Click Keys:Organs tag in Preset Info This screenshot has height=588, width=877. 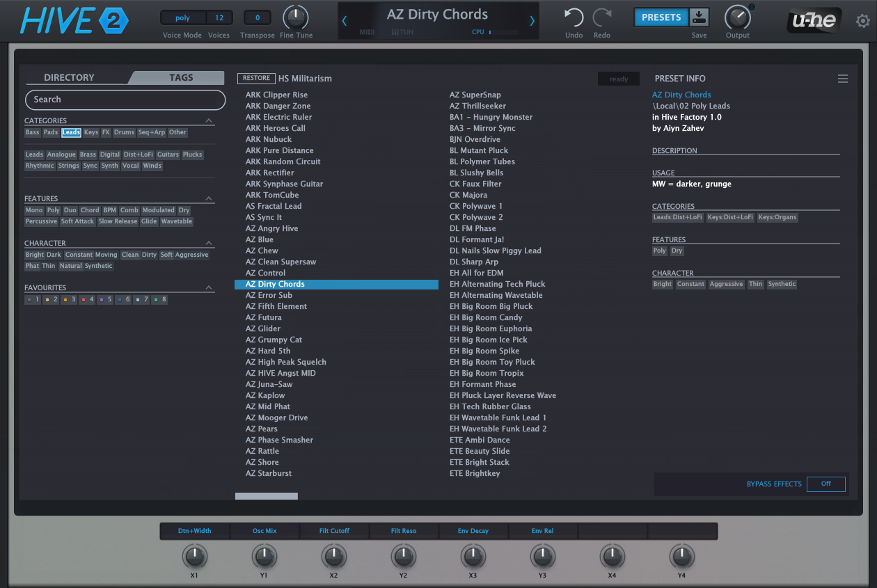point(777,217)
